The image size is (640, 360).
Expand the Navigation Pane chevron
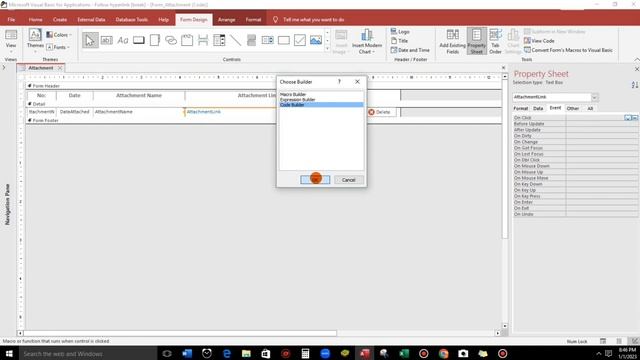point(4,67)
